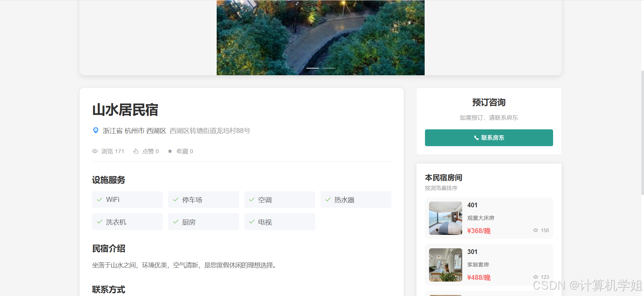Screen dimensions: 644x296
Task: Click the 123 view count on room 301
Action: coord(545,277)
